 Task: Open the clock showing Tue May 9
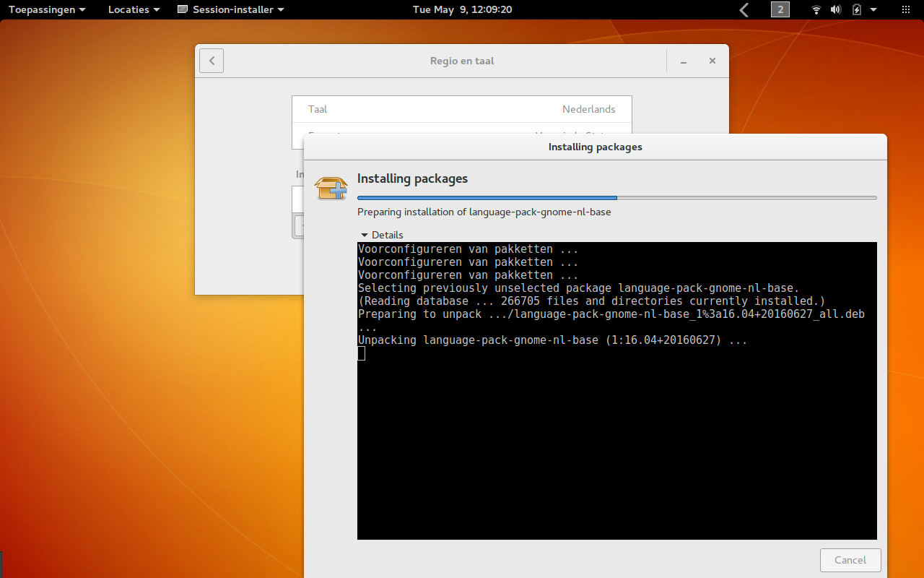pos(462,9)
